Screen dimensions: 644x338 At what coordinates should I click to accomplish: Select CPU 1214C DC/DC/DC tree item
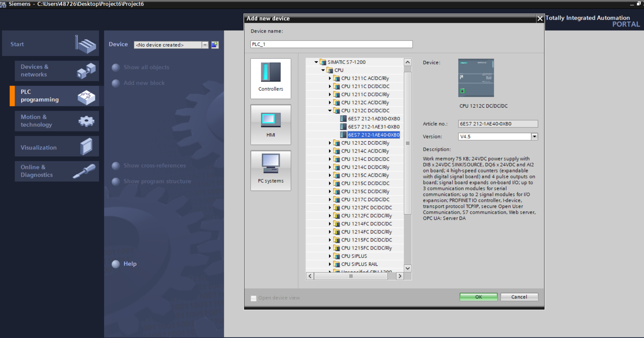[x=365, y=159]
